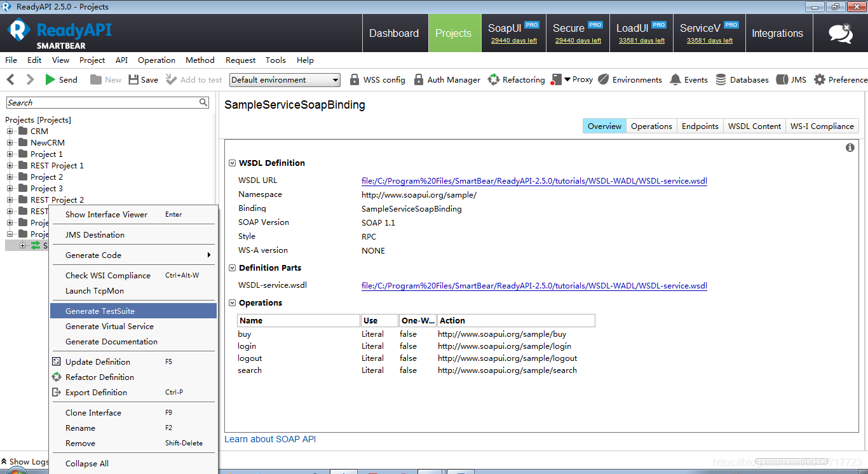
Task: Expand the Project 1 tree node
Action: [10, 154]
